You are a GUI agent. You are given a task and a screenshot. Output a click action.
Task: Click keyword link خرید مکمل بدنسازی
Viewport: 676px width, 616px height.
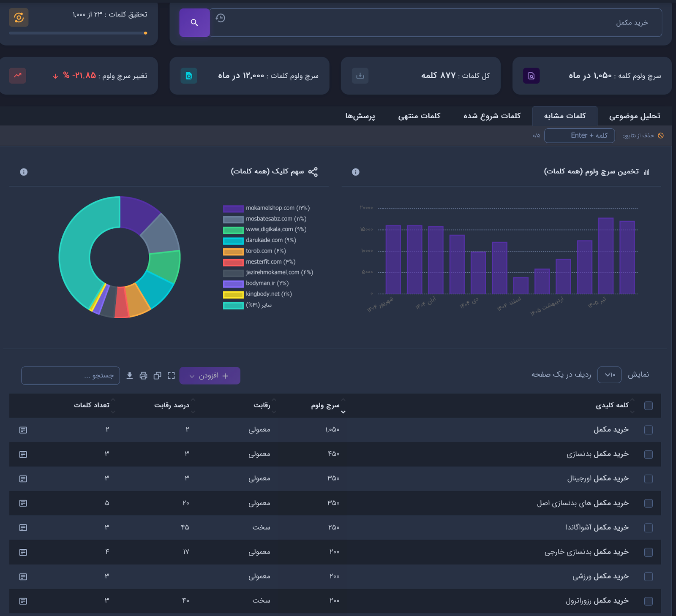597,454
